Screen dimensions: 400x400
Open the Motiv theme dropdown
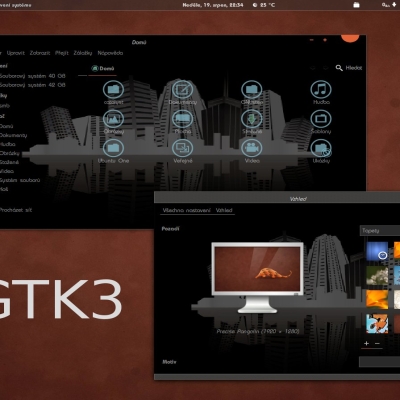coord(380,362)
